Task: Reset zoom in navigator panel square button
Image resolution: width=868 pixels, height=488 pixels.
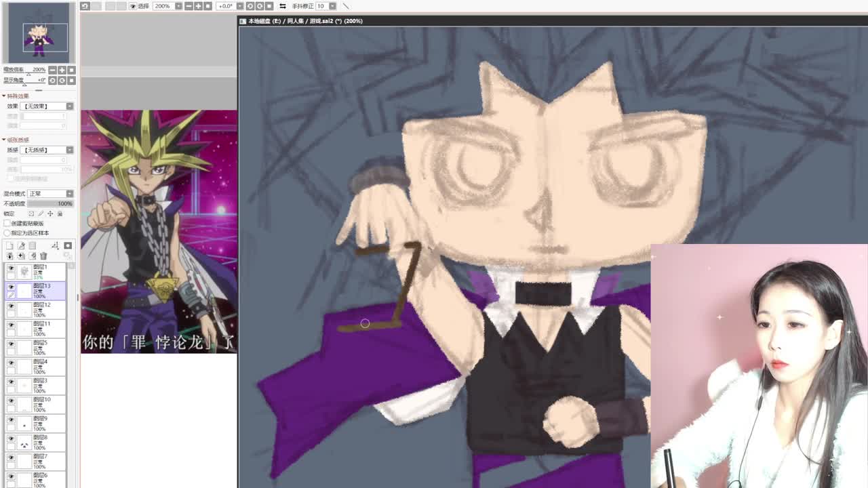Action: 71,70
